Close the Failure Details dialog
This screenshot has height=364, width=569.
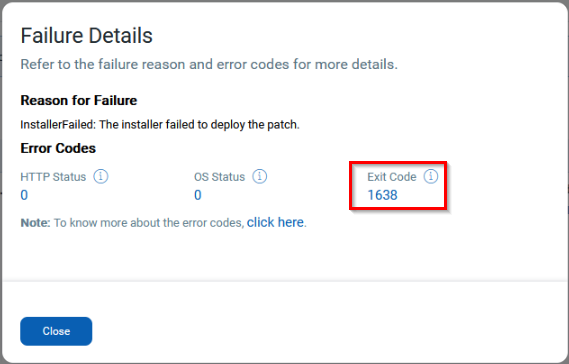[56, 331]
